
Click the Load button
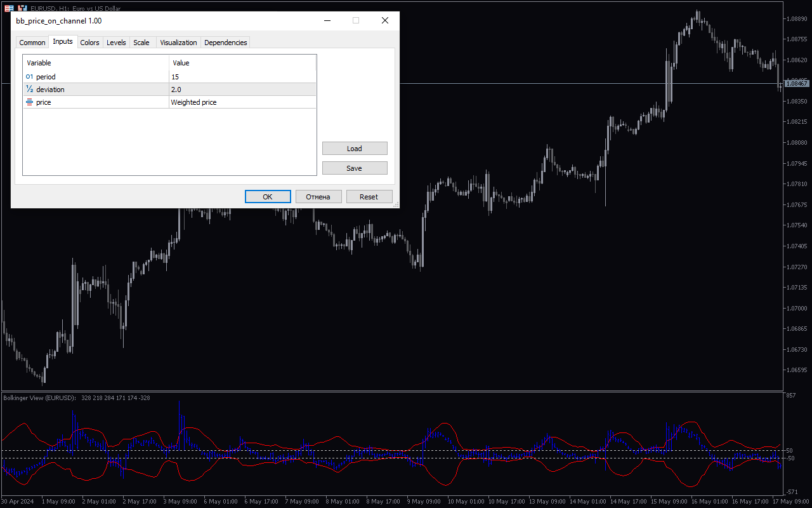[355, 149]
